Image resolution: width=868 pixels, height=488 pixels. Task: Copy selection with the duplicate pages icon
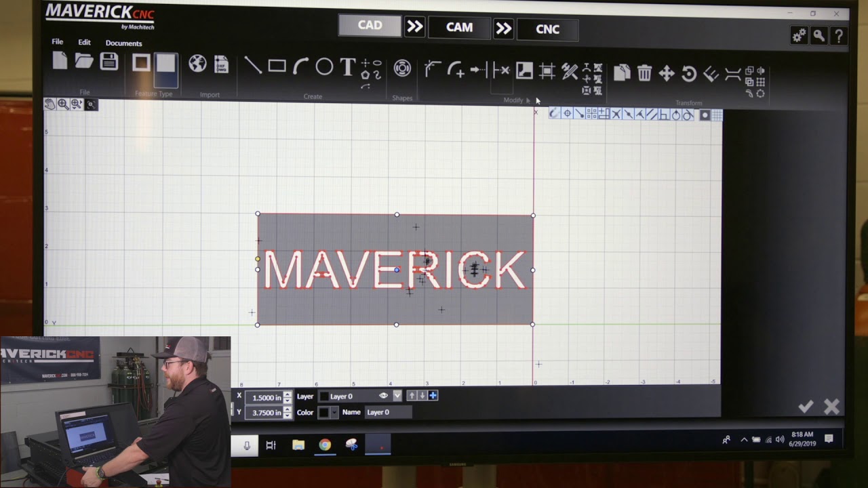622,72
